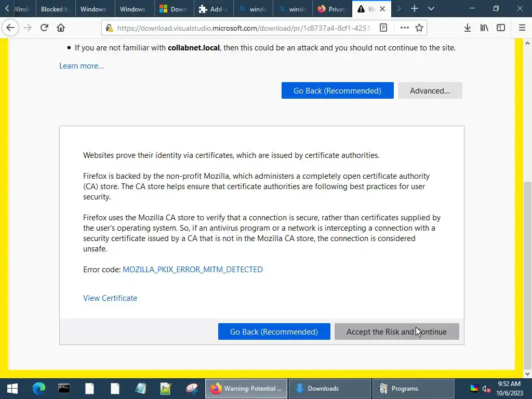The height and width of the screenshot is (399, 532).
Task: Open the Firefox home page icon
Action: 61,28
